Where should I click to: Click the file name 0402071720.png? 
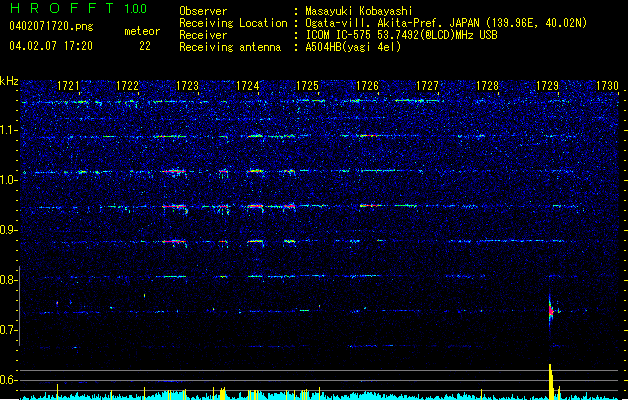coord(51,26)
